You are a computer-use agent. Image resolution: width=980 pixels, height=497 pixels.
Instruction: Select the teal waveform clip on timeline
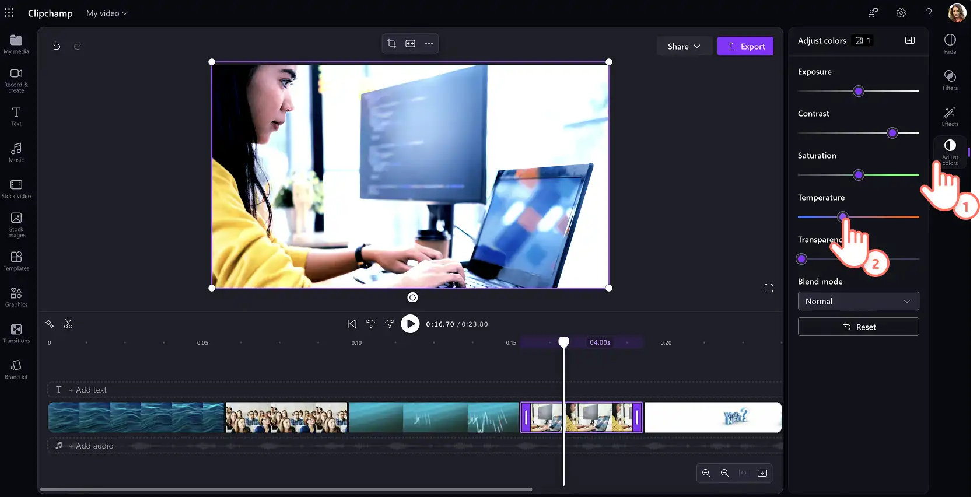pyautogui.click(x=434, y=417)
